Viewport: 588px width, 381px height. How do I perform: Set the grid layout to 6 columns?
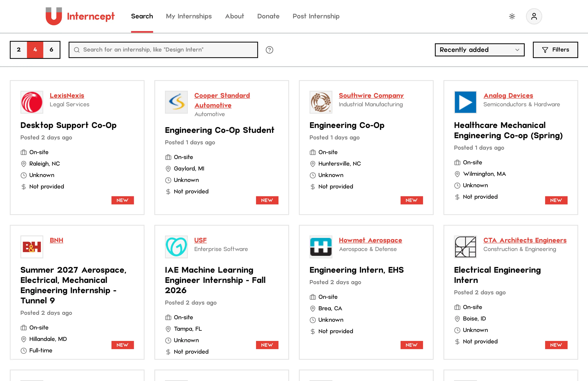pyautogui.click(x=51, y=50)
